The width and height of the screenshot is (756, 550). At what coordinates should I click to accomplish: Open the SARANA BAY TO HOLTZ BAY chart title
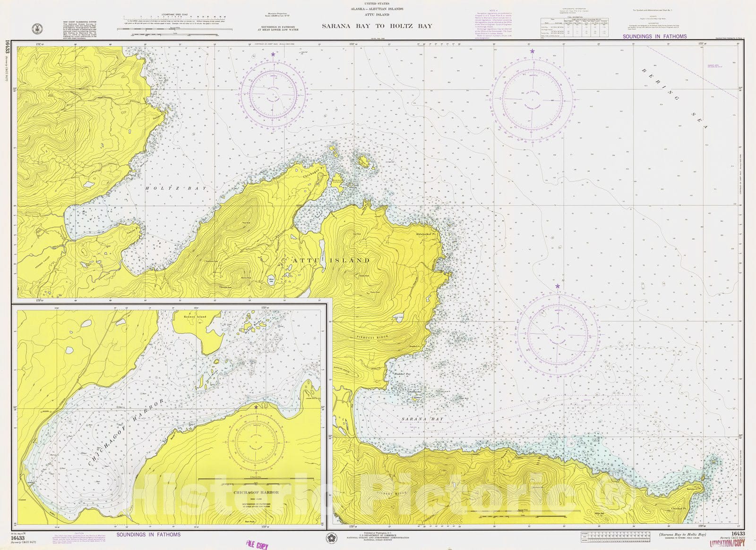377,26
